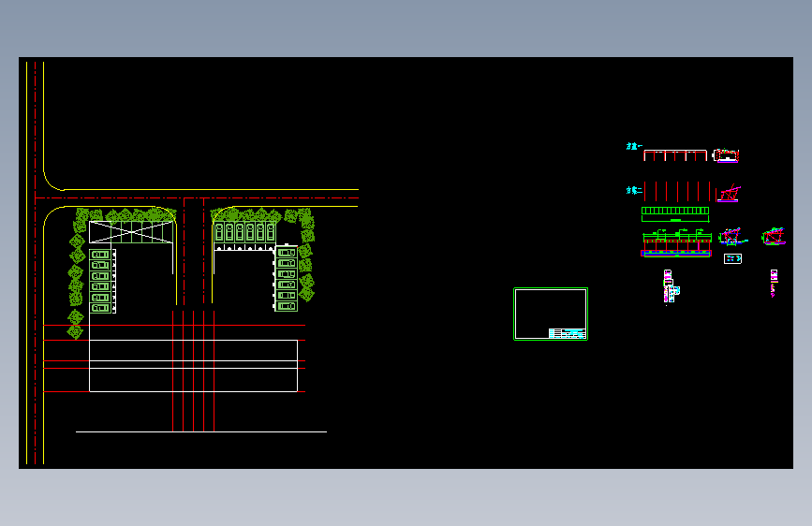The image size is (812, 526).
Task: Click the green-bordered drawing sheet frame
Action: pyautogui.click(x=551, y=314)
